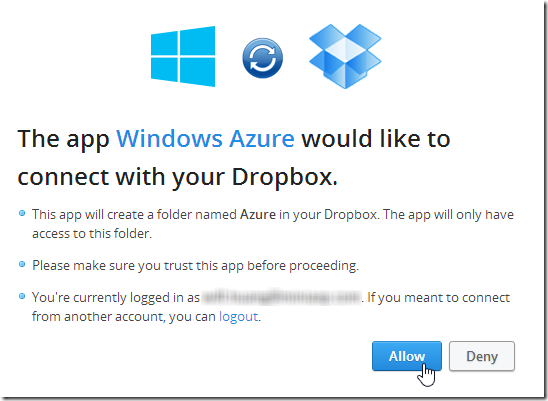Click bullet dot beside trust warning
548x401 pixels.
point(22,264)
